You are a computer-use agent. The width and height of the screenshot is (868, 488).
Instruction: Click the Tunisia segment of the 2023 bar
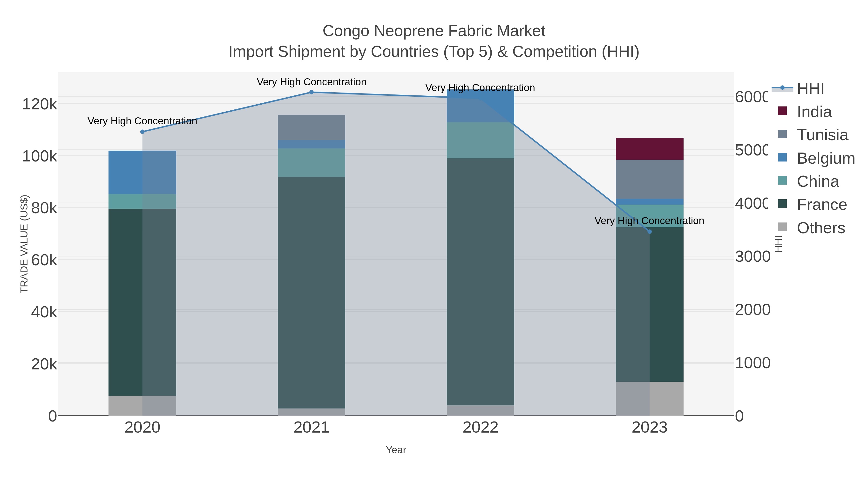coord(650,180)
